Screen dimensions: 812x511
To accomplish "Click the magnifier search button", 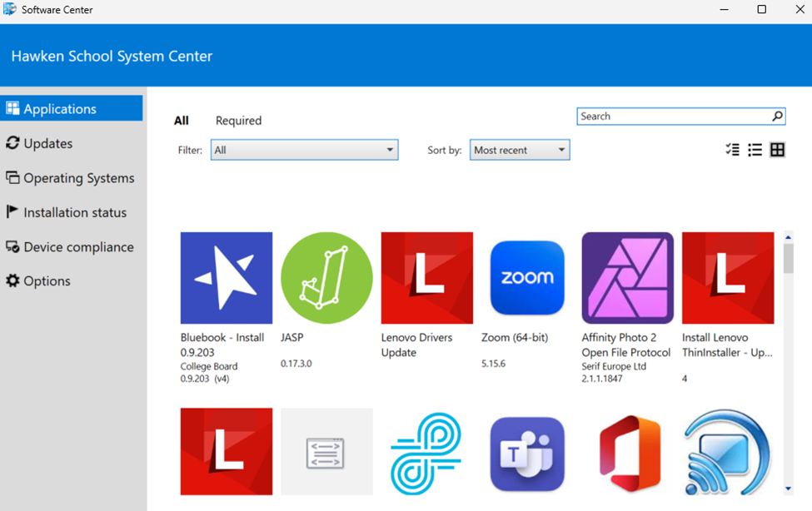I will click(x=777, y=117).
